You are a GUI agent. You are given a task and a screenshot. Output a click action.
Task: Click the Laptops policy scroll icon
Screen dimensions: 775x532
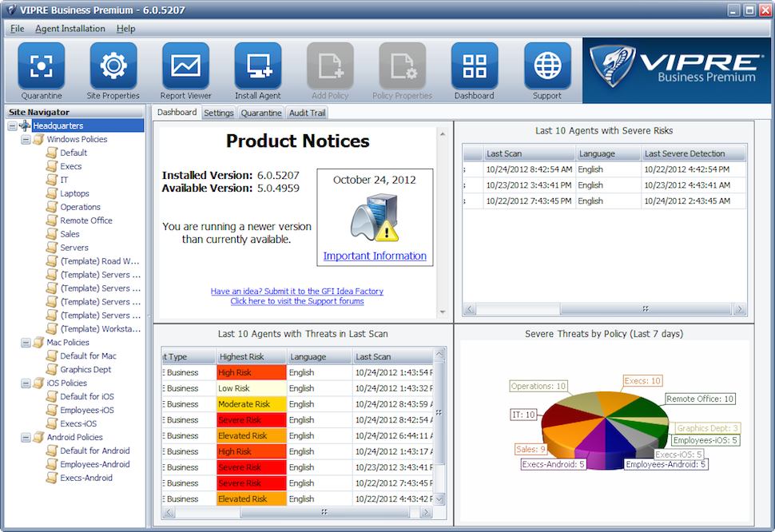[x=52, y=193]
